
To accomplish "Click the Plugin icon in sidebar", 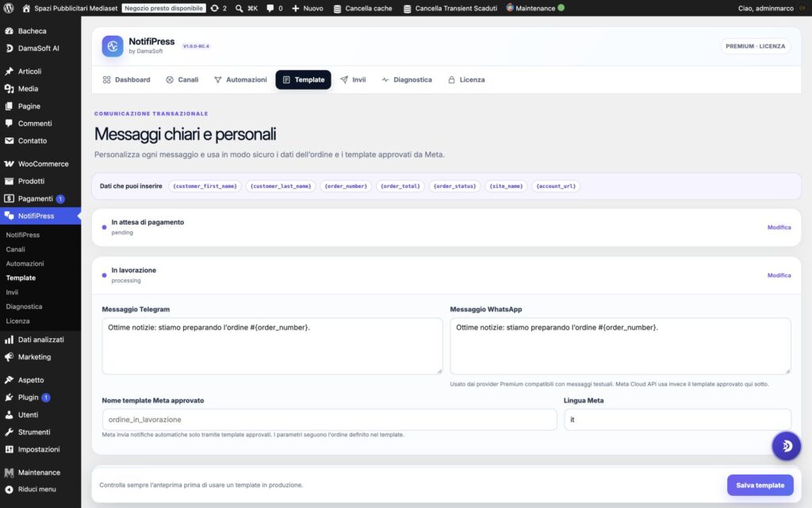I will point(9,397).
